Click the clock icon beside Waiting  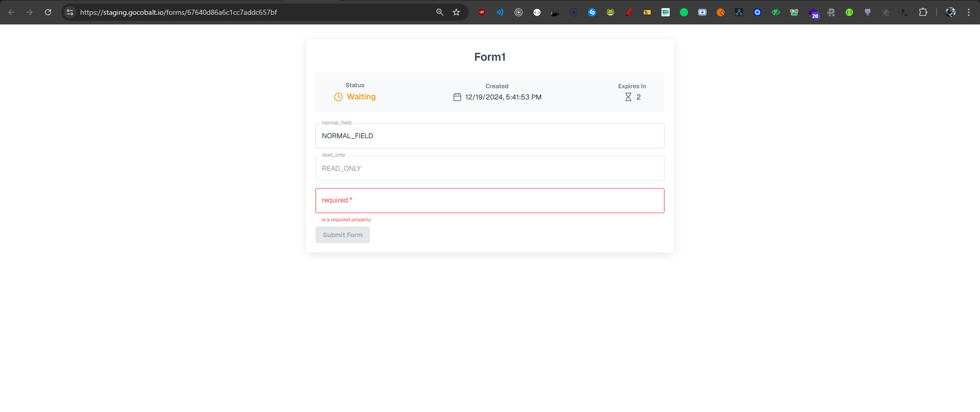(338, 97)
